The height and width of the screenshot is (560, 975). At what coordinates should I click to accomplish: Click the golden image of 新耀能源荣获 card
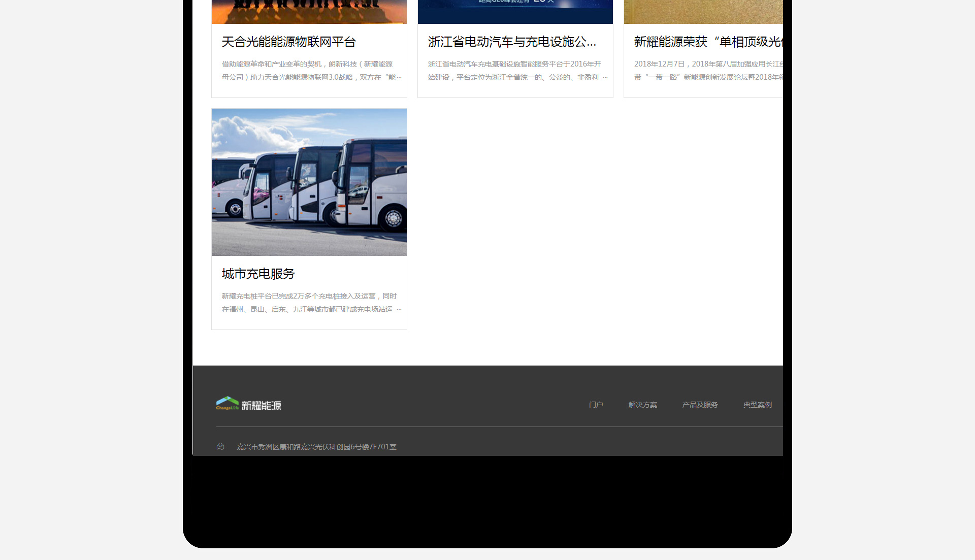click(x=703, y=12)
